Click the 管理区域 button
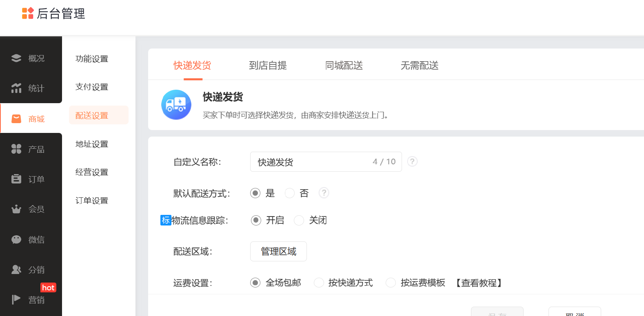 click(x=278, y=252)
